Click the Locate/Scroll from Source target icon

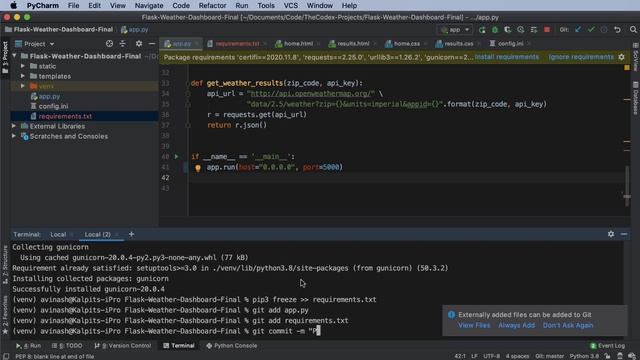coord(109,44)
